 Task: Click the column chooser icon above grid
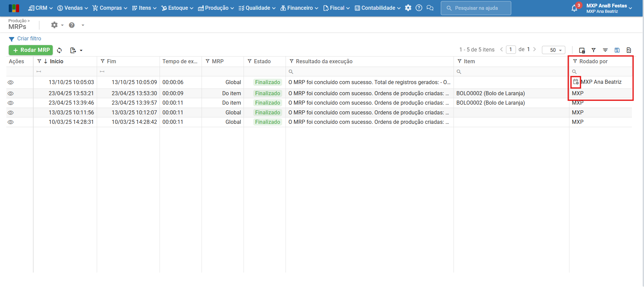click(582, 50)
